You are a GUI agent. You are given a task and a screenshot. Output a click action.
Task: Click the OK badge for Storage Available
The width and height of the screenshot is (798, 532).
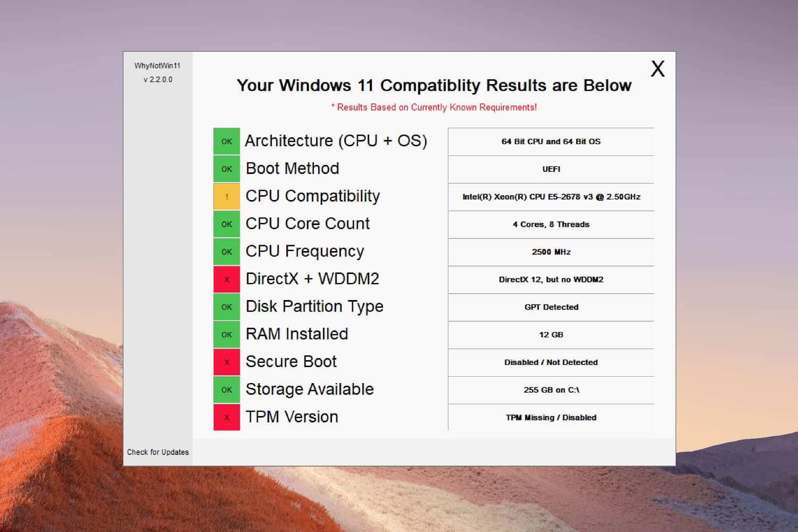tap(227, 390)
